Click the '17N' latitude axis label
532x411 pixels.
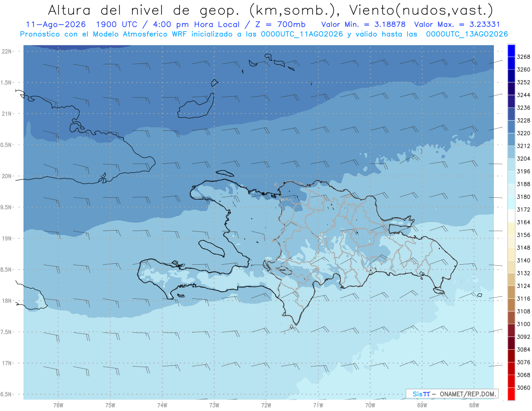pyautogui.click(x=7, y=364)
